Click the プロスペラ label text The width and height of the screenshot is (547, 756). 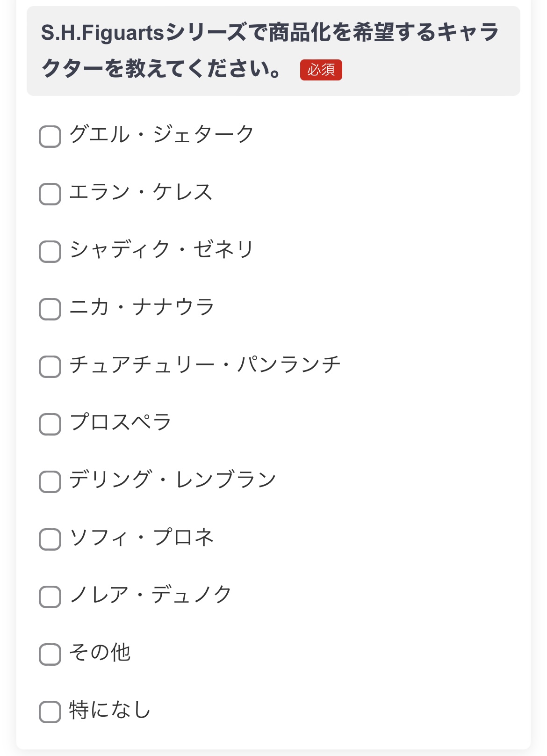[x=121, y=422]
